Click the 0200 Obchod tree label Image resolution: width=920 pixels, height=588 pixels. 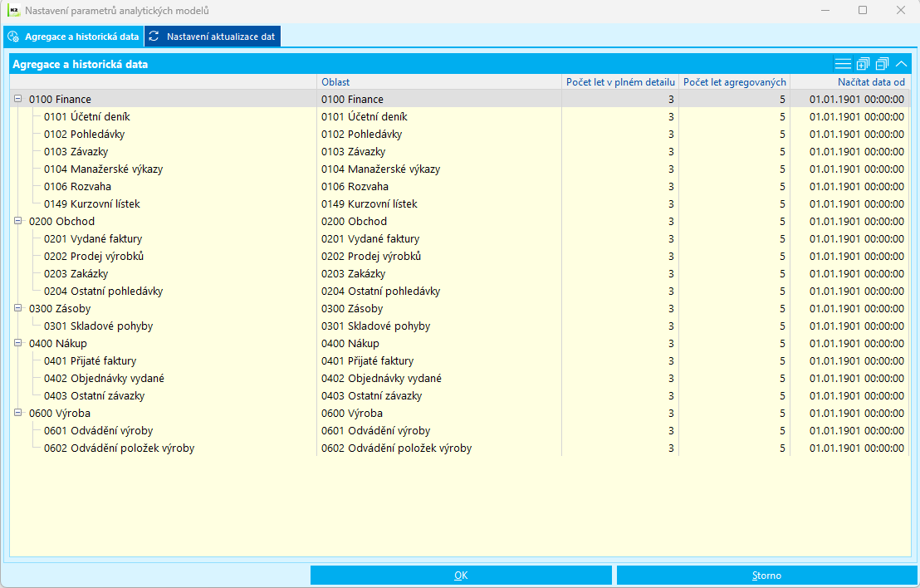(61, 221)
